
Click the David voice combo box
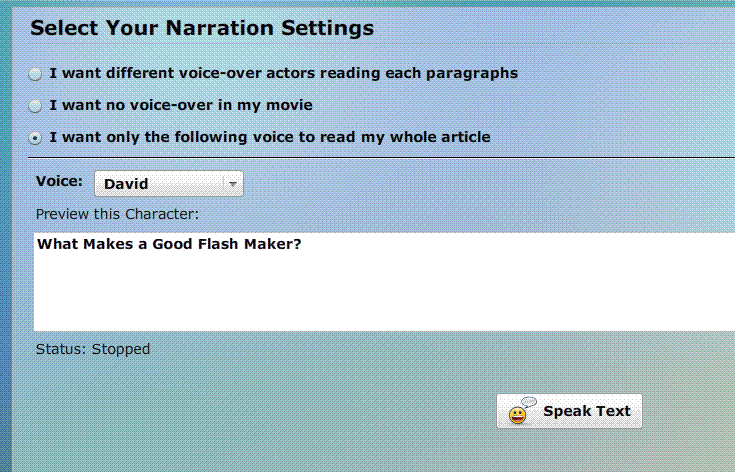point(169,184)
